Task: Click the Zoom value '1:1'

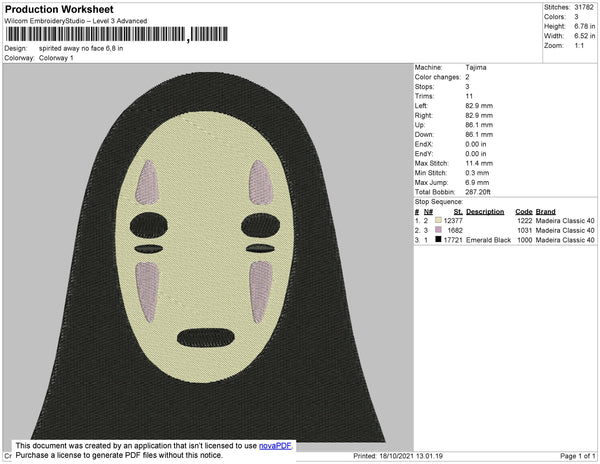Action: [x=579, y=46]
